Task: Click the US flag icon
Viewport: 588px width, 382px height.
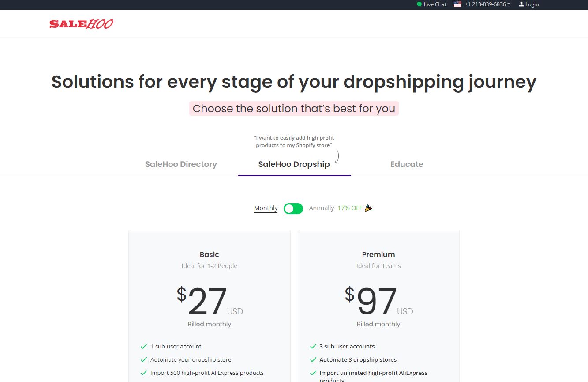Action: coord(457,4)
